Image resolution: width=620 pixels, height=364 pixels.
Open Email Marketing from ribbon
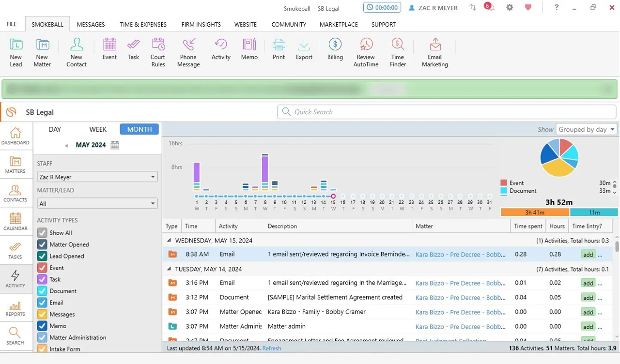tap(434, 52)
